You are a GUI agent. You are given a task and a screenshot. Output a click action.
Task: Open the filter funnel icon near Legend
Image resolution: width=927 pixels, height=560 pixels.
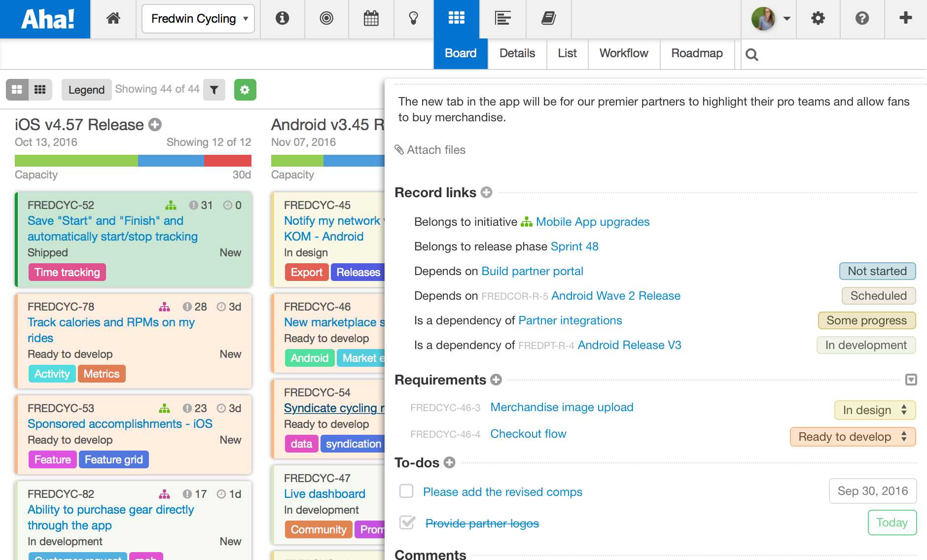(x=214, y=90)
